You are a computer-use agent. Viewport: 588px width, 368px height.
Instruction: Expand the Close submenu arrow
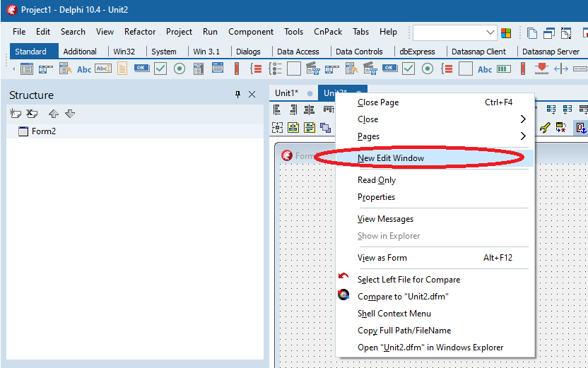523,119
